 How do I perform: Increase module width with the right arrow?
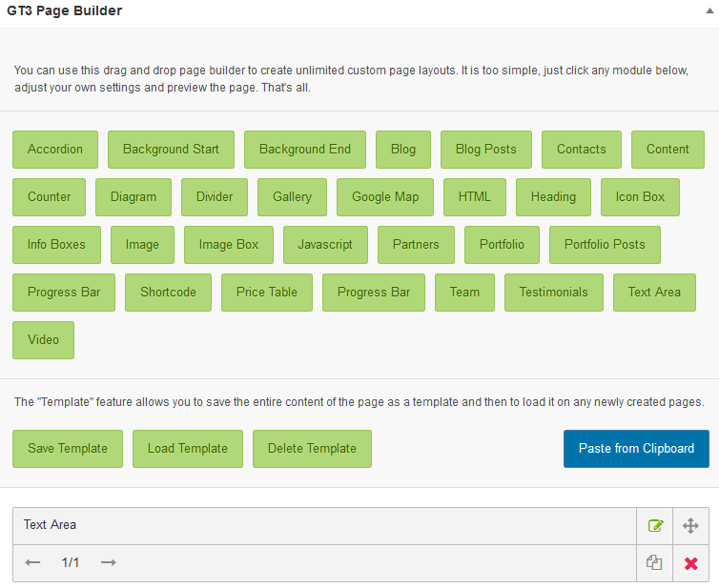[x=108, y=563]
